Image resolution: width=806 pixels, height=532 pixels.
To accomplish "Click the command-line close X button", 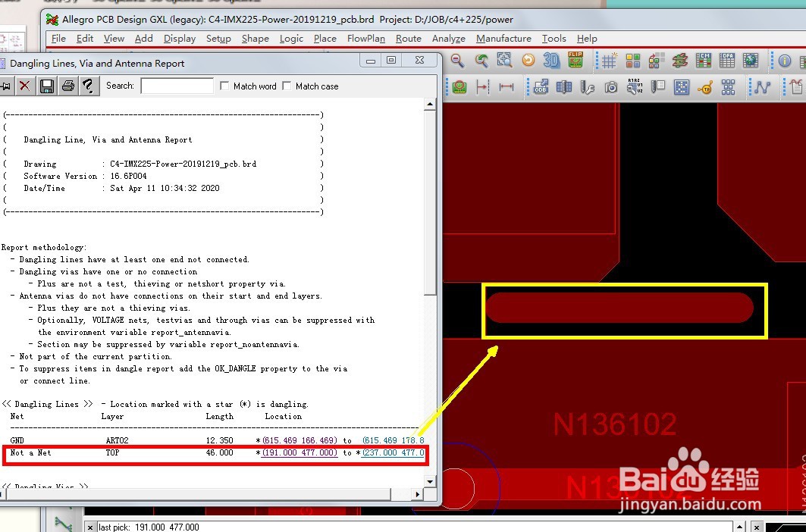I will 90,527.
